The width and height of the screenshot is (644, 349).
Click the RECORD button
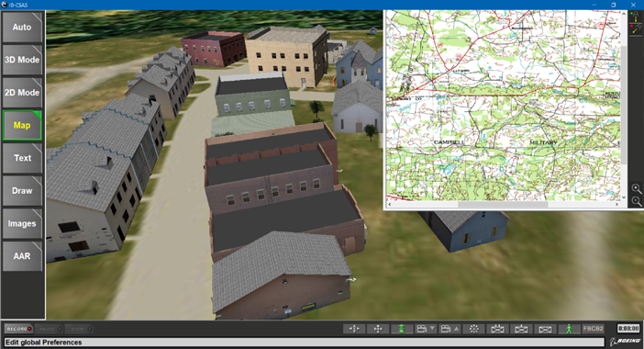point(19,329)
